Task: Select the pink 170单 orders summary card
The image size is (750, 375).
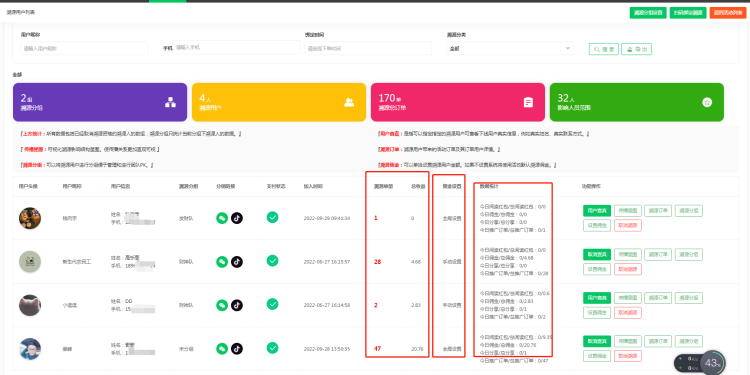Action: (x=458, y=102)
